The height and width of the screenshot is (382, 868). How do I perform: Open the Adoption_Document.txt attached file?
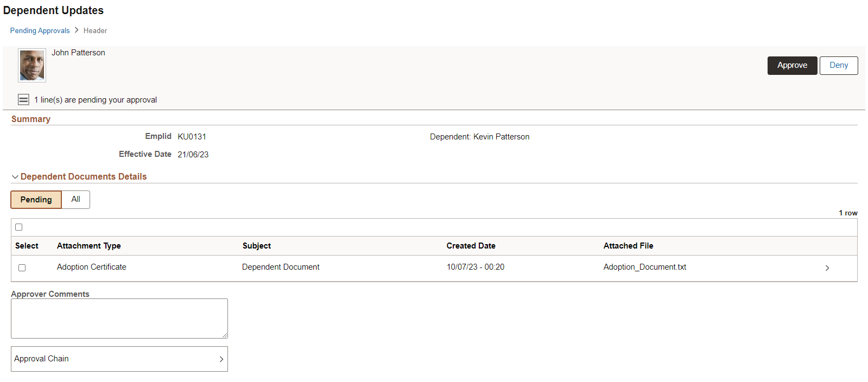pyautogui.click(x=645, y=267)
